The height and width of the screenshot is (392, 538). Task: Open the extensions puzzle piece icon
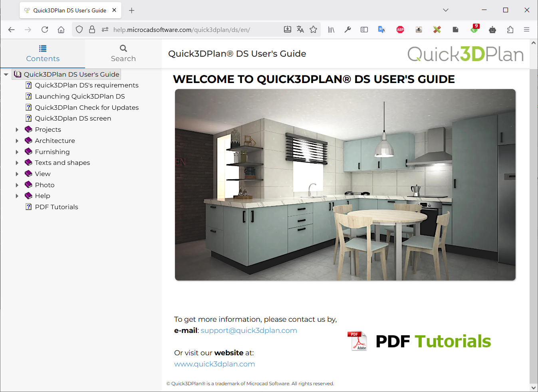[x=510, y=30]
